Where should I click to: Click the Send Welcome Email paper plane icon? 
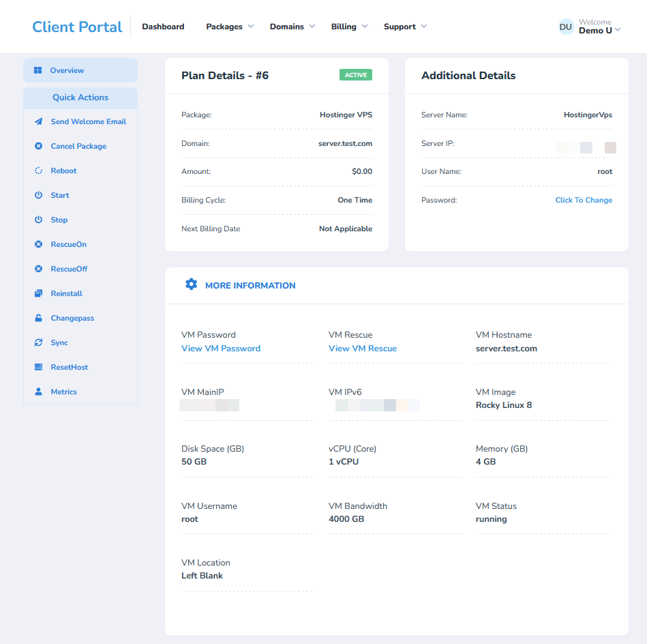tap(39, 121)
